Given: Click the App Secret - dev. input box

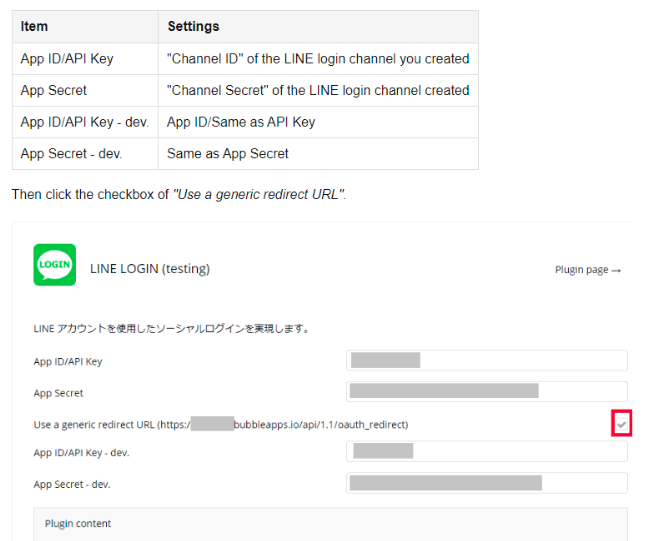Looking at the screenshot, I should pos(487,484).
